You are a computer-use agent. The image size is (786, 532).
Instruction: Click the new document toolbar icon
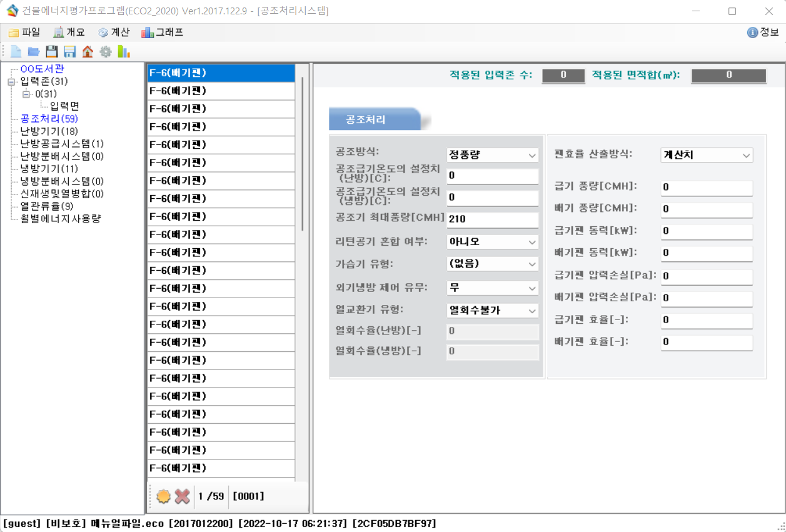click(16, 52)
